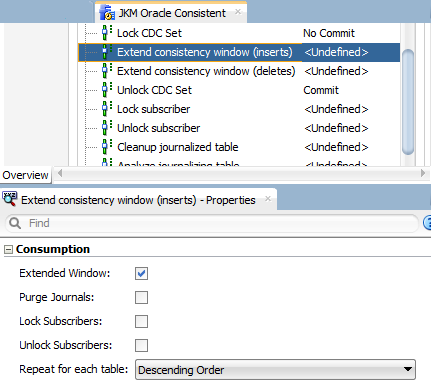
Task: Close the JKM Oracle Consistent tab
Action: pyautogui.click(x=238, y=12)
